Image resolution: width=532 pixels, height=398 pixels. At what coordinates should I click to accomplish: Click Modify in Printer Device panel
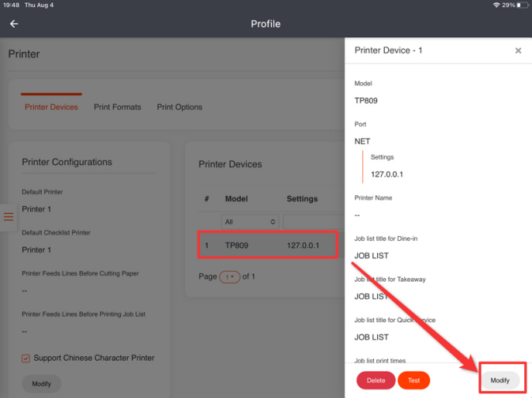coord(500,380)
